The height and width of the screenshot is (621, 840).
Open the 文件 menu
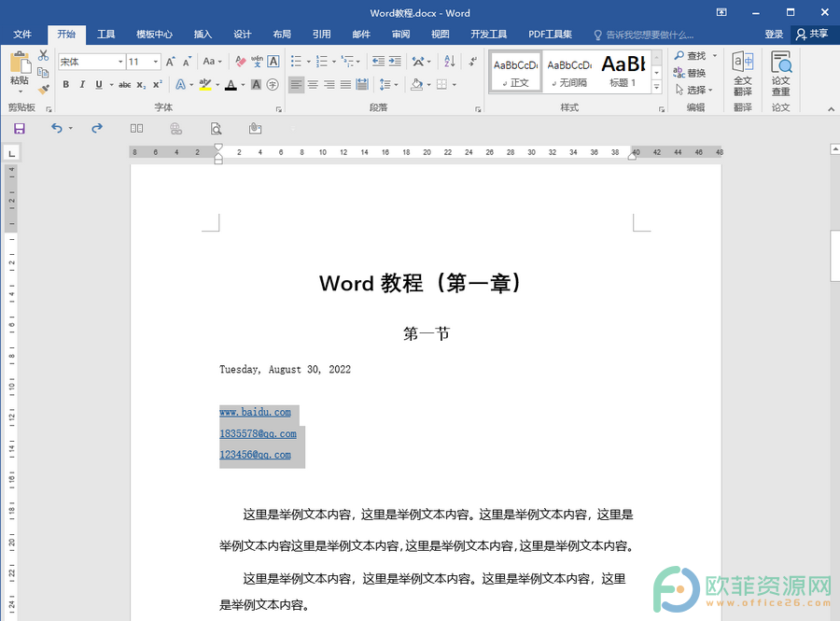(x=22, y=35)
